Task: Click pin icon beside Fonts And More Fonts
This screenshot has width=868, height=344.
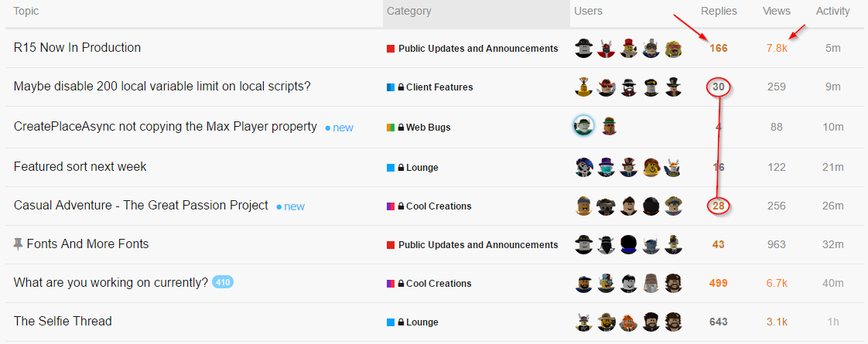Action: [19, 244]
